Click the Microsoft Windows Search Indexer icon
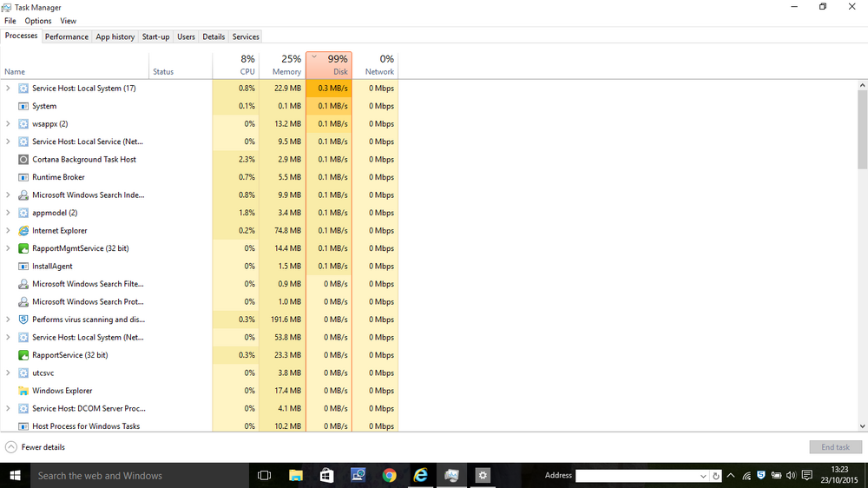The image size is (868, 488). click(23, 195)
